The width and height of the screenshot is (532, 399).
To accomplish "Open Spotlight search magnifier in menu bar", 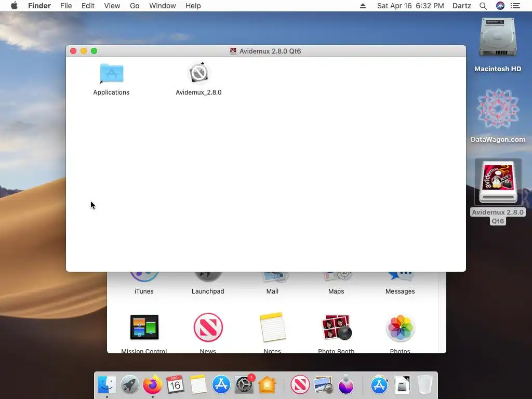I will pos(483,6).
